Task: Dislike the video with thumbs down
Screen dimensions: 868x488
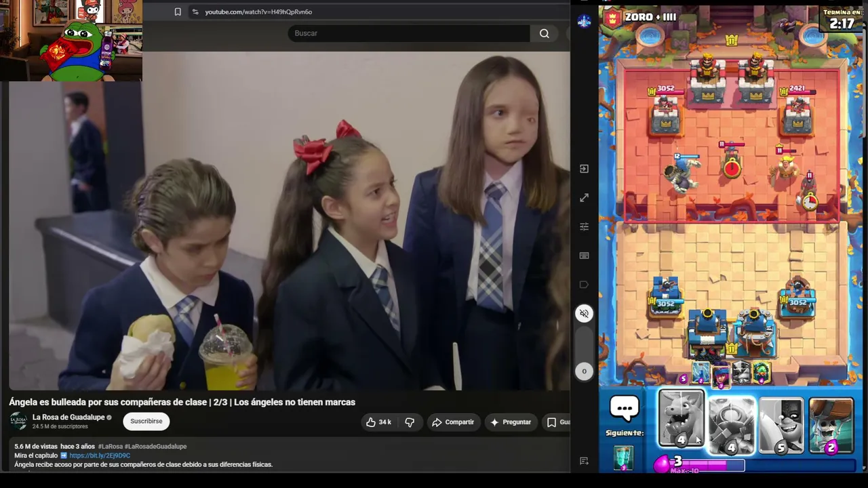Action: coord(410,422)
